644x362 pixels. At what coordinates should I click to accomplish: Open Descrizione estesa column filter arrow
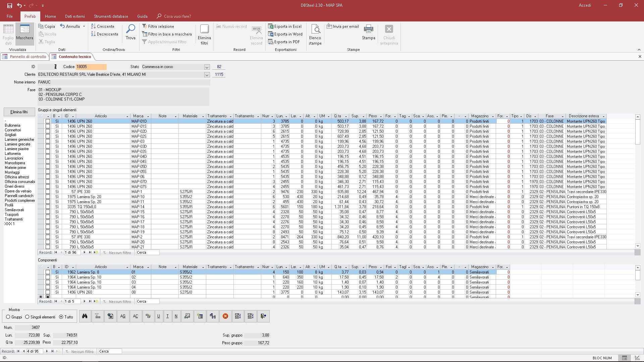[x=603, y=116]
